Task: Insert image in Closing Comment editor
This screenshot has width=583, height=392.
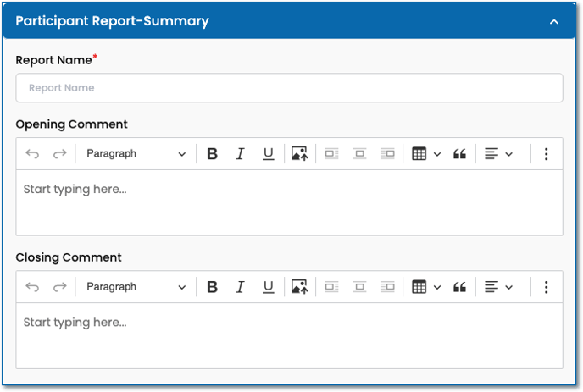Action: coord(298,287)
